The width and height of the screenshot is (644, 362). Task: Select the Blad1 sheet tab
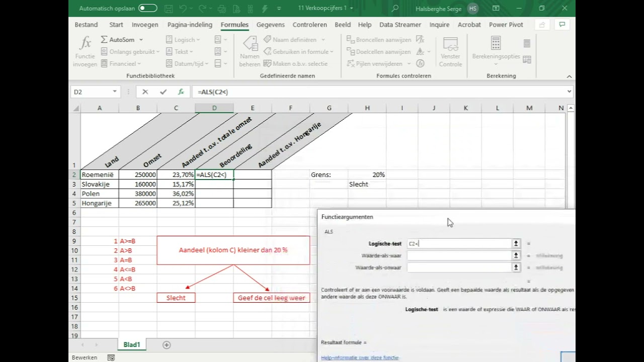(x=132, y=345)
